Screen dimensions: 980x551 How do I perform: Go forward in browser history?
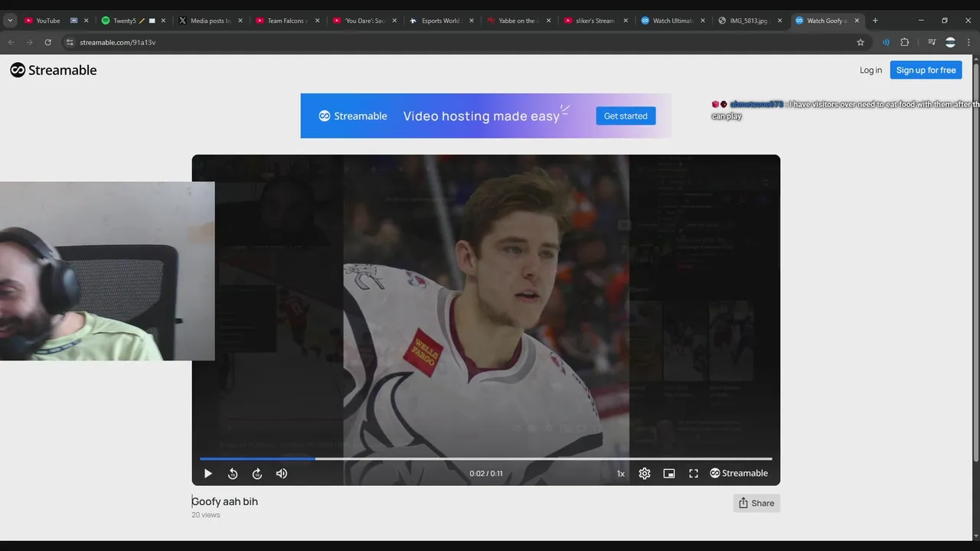pos(29,42)
